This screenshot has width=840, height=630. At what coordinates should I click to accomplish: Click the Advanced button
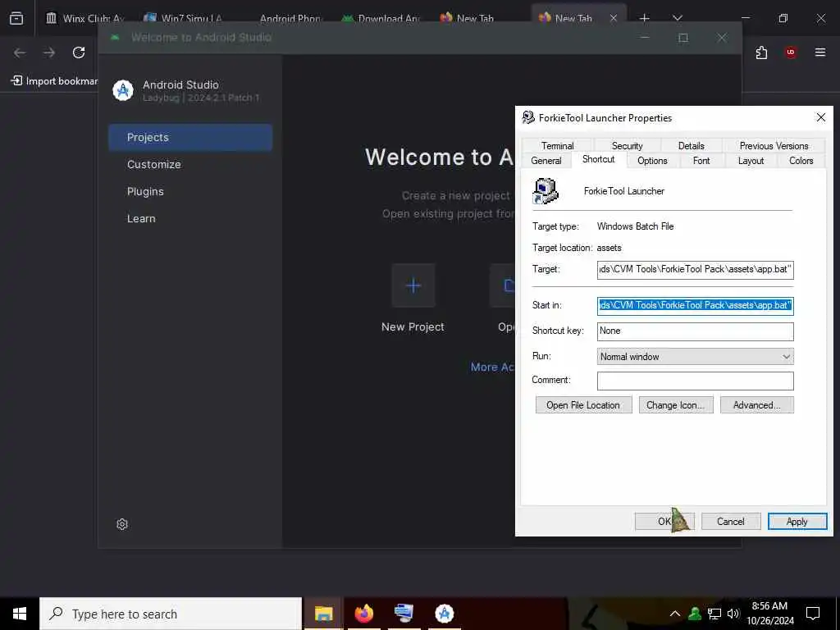click(756, 405)
